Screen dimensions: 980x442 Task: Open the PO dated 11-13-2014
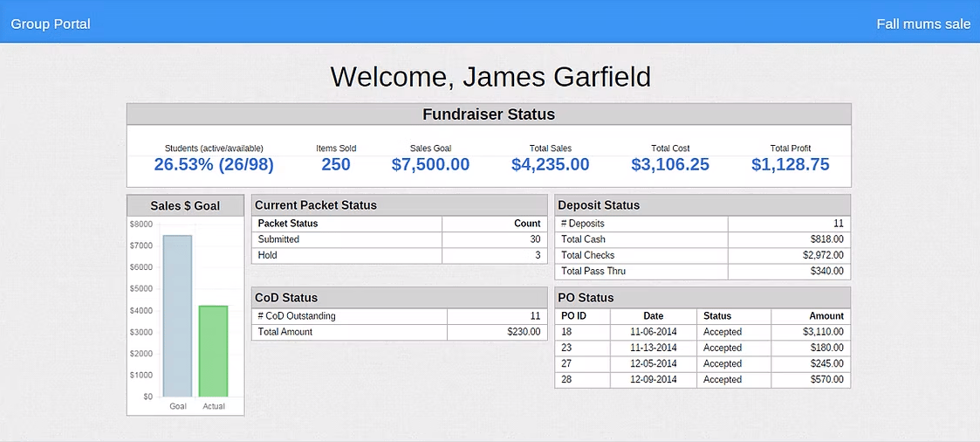pyautogui.click(x=653, y=348)
